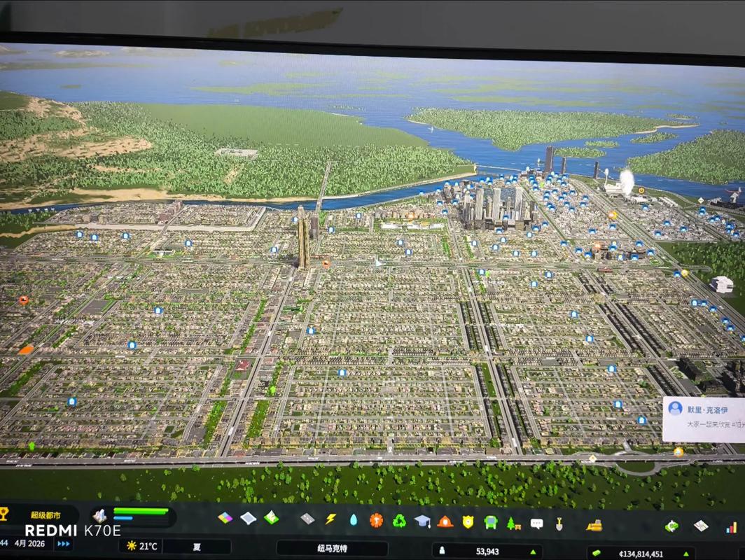Image resolution: width=745 pixels, height=560 pixels.
Task: Select the Electricity lightning bolt icon
Action: tap(330, 519)
